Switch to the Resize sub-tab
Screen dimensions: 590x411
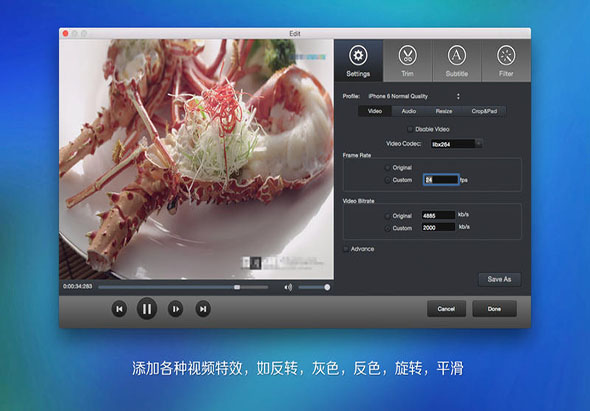click(x=444, y=111)
